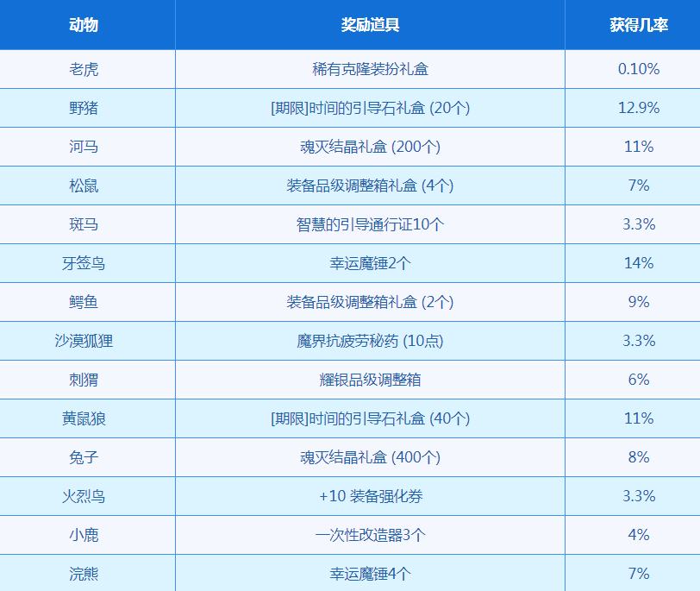
Task: Select the 牙签鸟 animal cell
Action: click(84, 263)
